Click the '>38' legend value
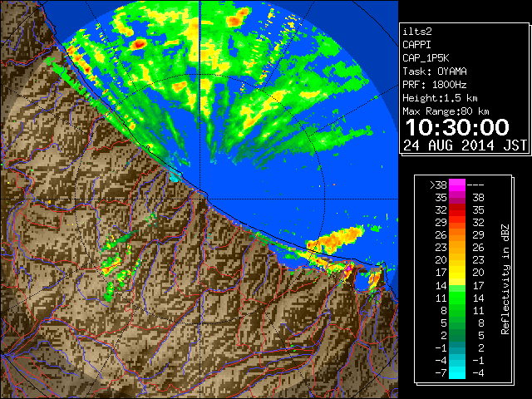532x399 pixels. pos(438,185)
